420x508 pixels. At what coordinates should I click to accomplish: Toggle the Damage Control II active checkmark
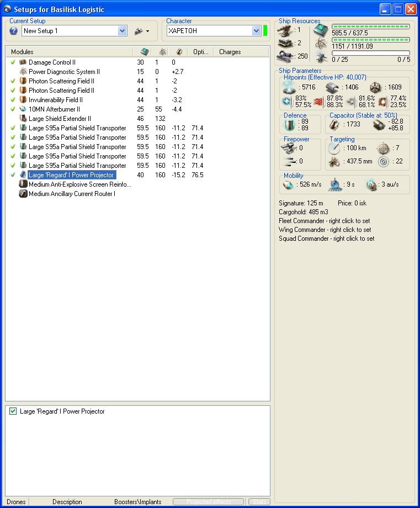(x=13, y=62)
